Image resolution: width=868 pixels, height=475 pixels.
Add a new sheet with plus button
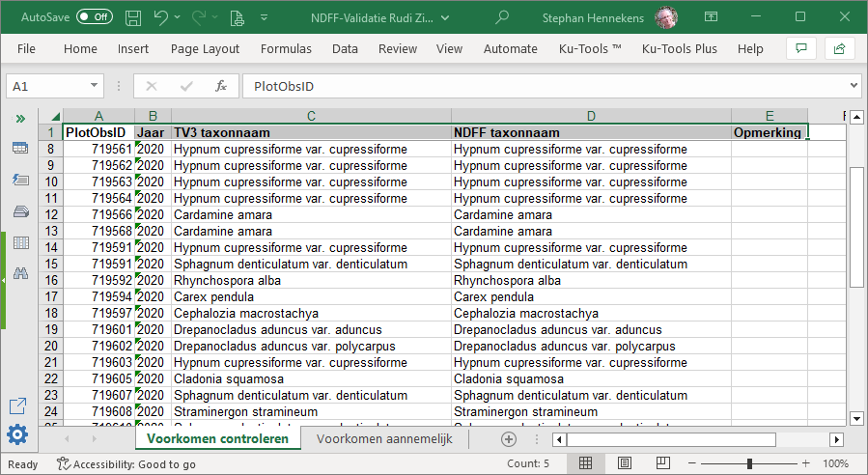point(509,439)
